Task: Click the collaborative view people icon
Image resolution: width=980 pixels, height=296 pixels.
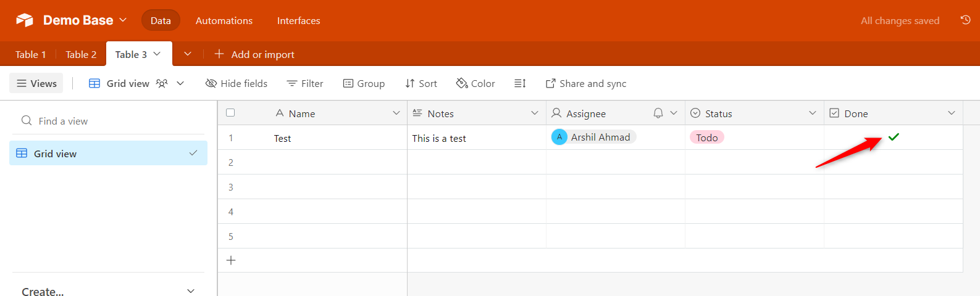Action: 162,83
